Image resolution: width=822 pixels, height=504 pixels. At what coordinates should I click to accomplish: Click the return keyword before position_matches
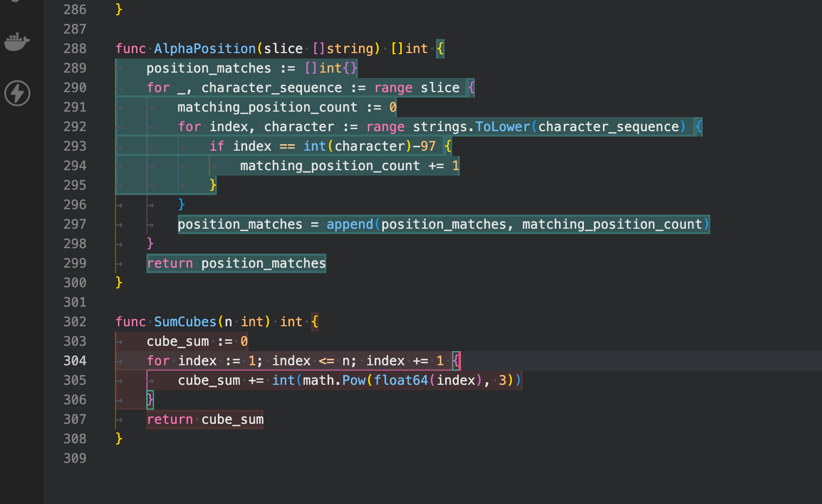coord(170,263)
